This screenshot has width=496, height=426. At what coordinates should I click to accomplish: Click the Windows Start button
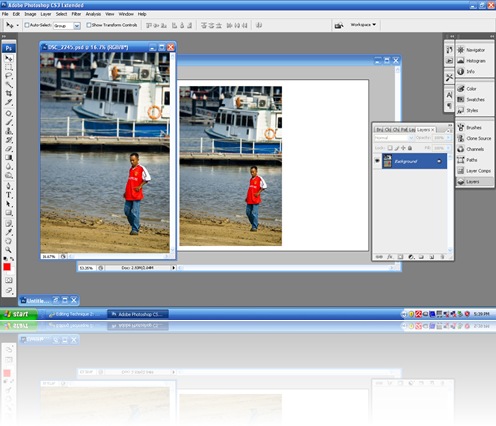click(19, 314)
